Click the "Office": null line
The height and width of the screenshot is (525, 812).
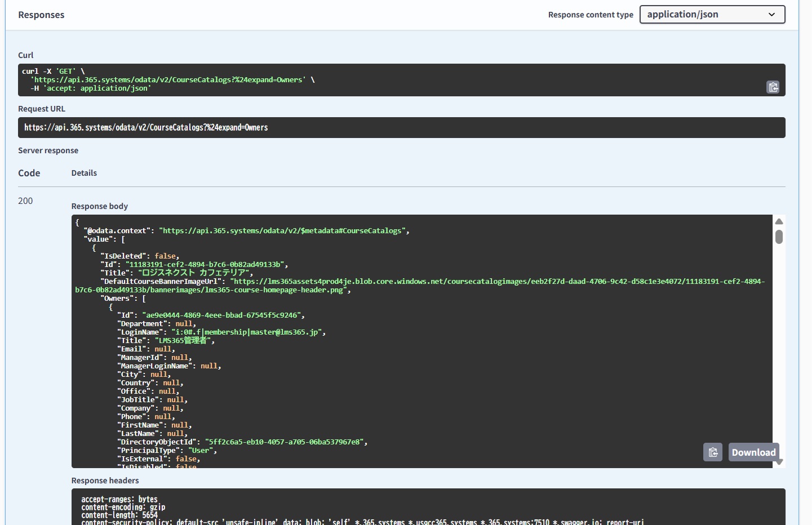pyautogui.click(x=148, y=391)
